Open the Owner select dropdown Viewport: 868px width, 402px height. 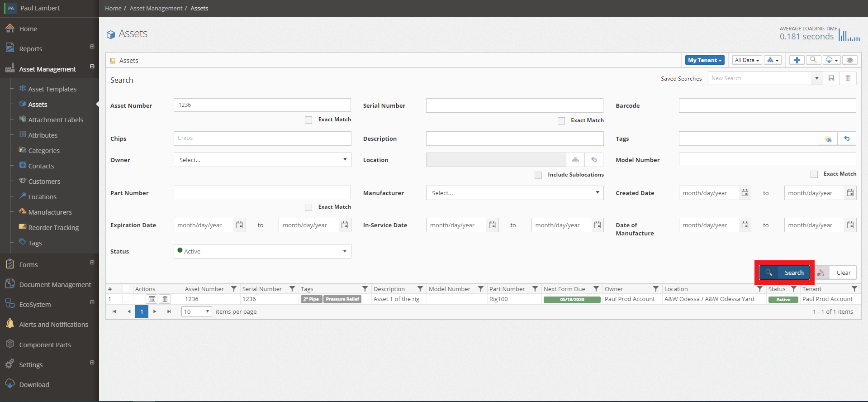[x=262, y=160]
